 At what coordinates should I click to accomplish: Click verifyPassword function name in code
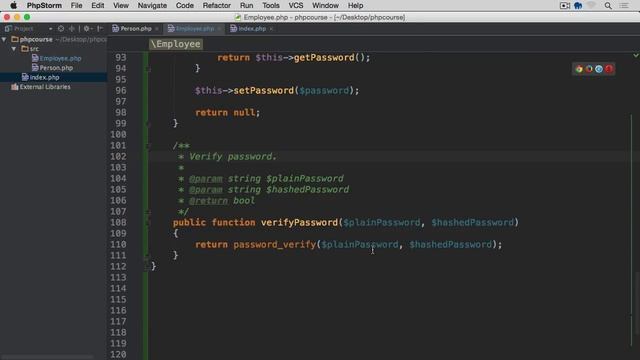(300, 222)
